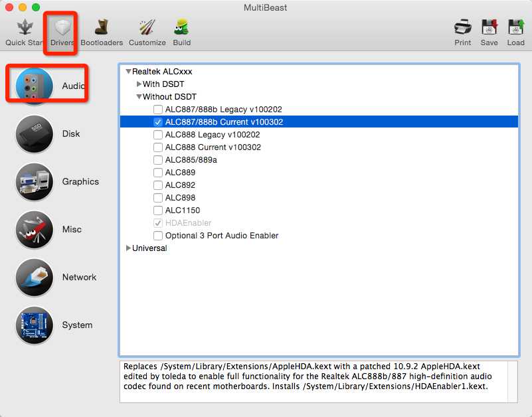The image size is (532, 417).
Task: Open the Quick Start toolbar section
Action: coord(25,33)
